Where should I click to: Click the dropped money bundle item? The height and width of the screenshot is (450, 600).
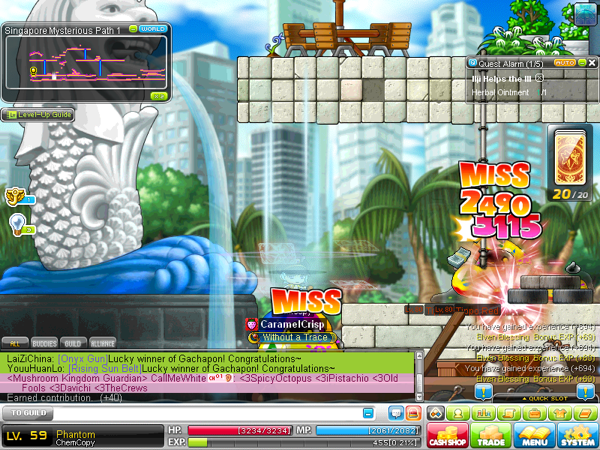pos(461,257)
